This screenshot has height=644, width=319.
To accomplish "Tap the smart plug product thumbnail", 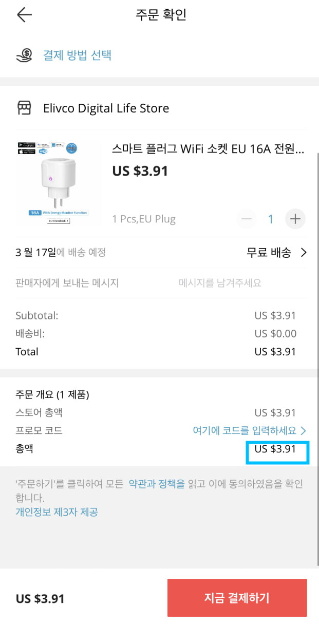I will pos(59,182).
